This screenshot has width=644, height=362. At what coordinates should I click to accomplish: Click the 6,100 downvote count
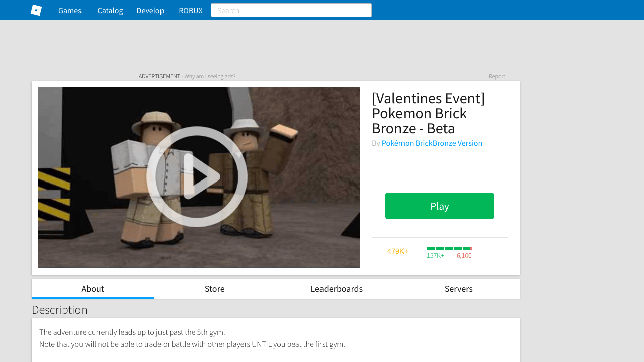[x=464, y=255]
